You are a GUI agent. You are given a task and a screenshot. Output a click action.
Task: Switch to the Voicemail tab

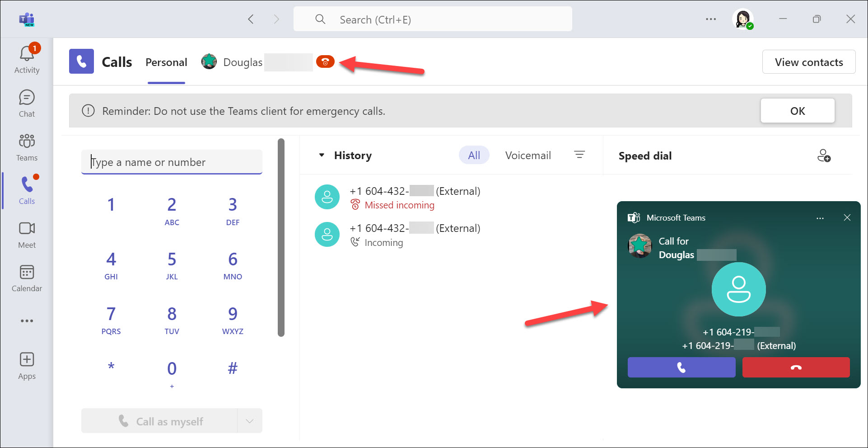[528, 155]
